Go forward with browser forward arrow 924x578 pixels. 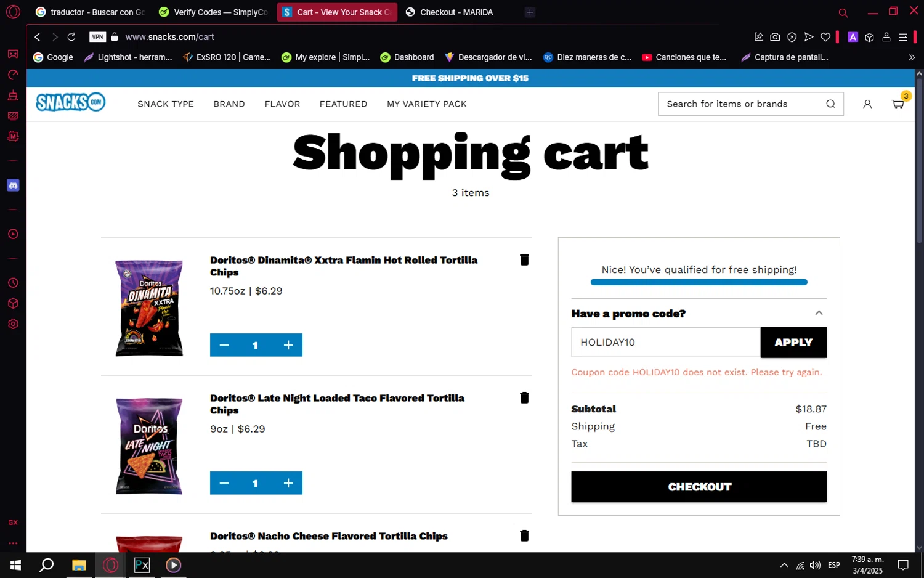[x=55, y=37]
